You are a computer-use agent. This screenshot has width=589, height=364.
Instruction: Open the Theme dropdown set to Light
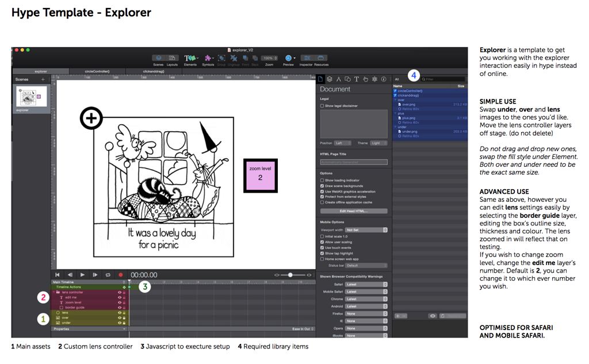[x=378, y=143]
